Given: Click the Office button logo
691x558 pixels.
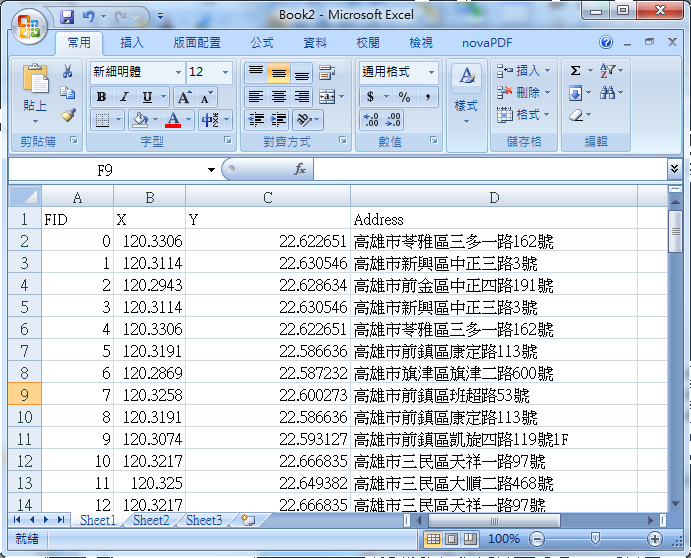Looking at the screenshot, I should point(29,24).
